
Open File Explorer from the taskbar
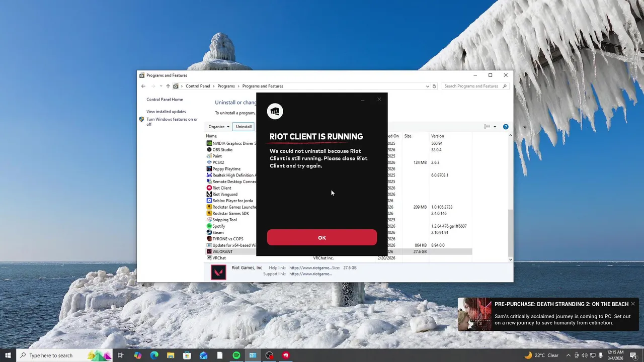[171, 355]
